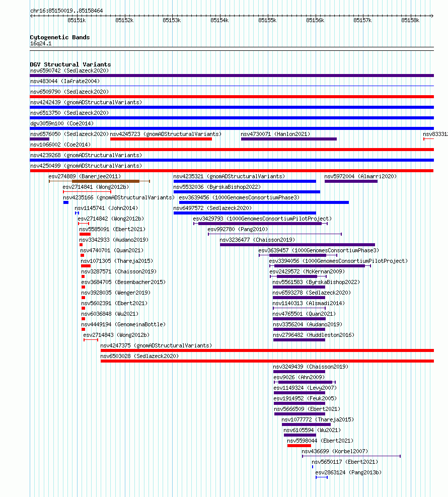Click the 85157k ruler position label
Viewport: 448px width, 497px height.
(362, 20)
